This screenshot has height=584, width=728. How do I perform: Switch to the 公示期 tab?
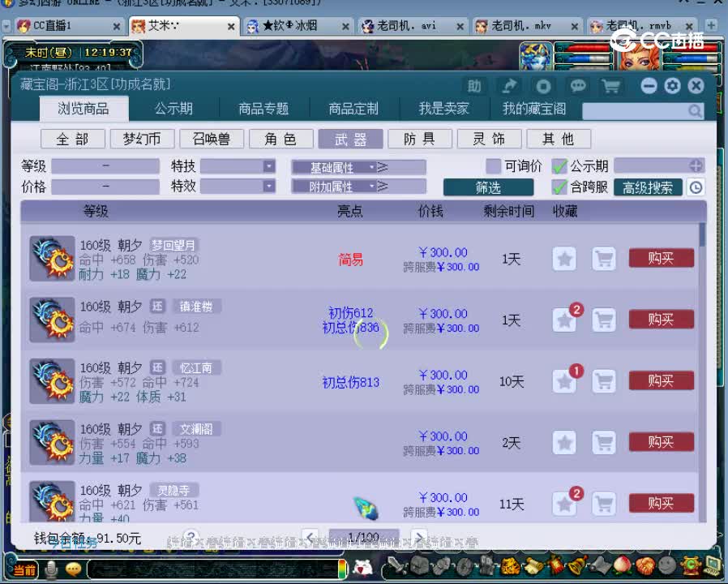173,109
